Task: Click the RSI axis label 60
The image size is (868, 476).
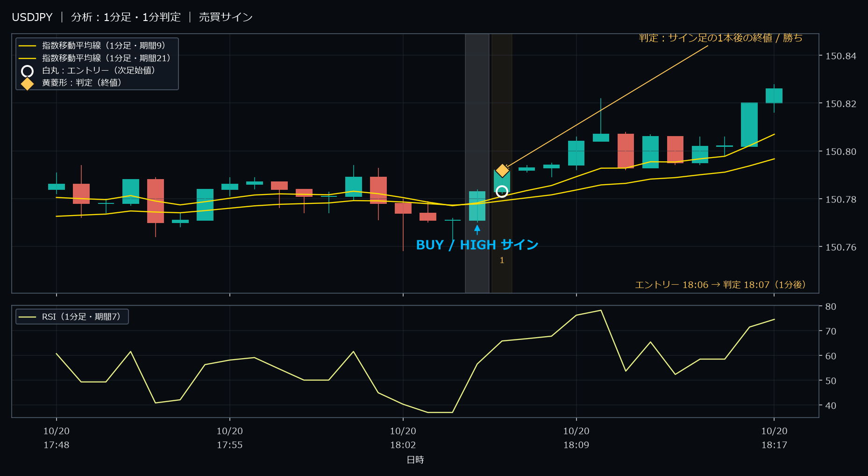Action: coord(831,356)
